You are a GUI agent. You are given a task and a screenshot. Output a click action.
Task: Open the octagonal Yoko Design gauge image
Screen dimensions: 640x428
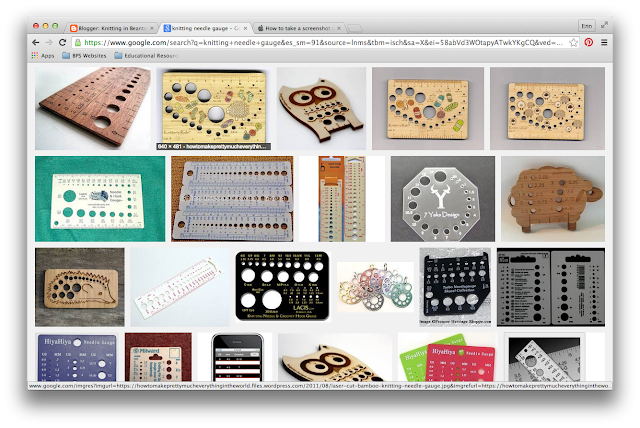tap(443, 199)
